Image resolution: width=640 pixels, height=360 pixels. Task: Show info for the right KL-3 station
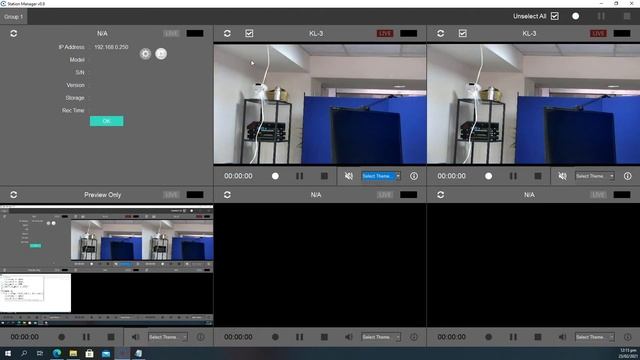(628, 176)
